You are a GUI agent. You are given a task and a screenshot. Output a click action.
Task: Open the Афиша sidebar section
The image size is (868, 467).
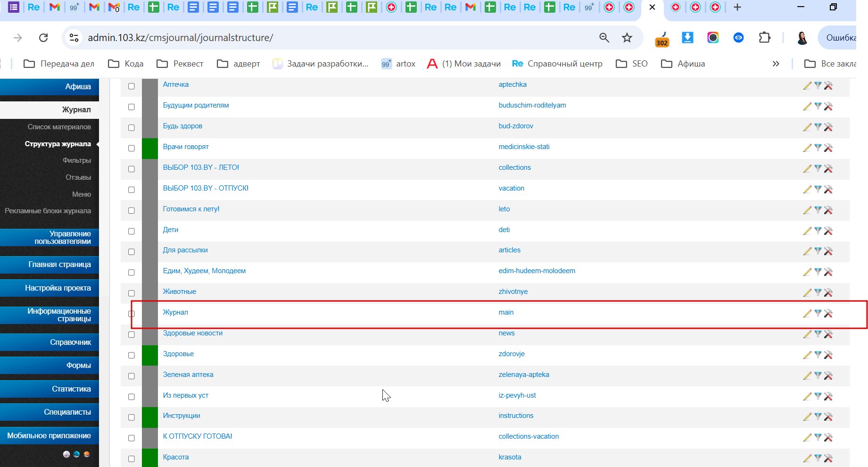pyautogui.click(x=50, y=87)
